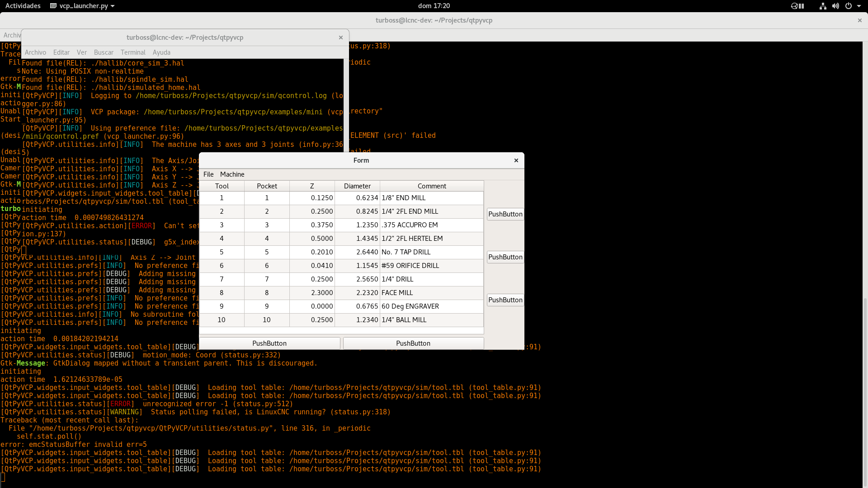This screenshot has width=868, height=488.
Task: Click diameter value 0.8245
Action: pos(357,211)
